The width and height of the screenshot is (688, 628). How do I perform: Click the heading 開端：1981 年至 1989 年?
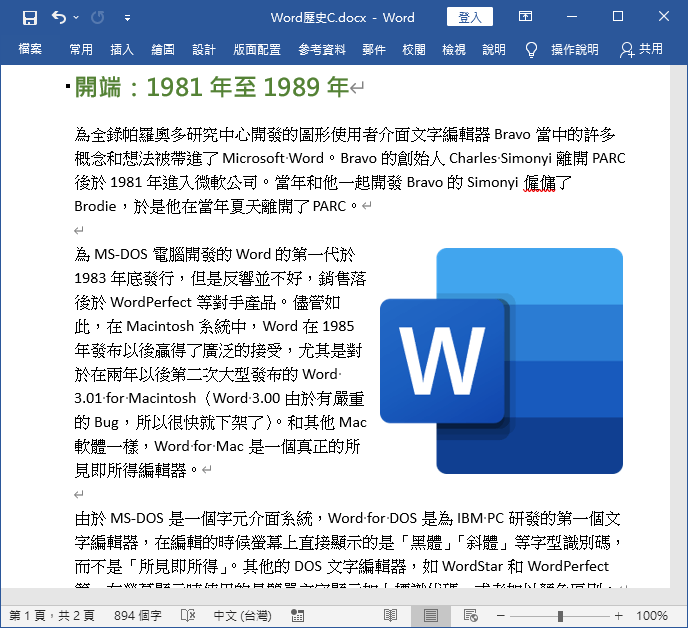pos(212,86)
